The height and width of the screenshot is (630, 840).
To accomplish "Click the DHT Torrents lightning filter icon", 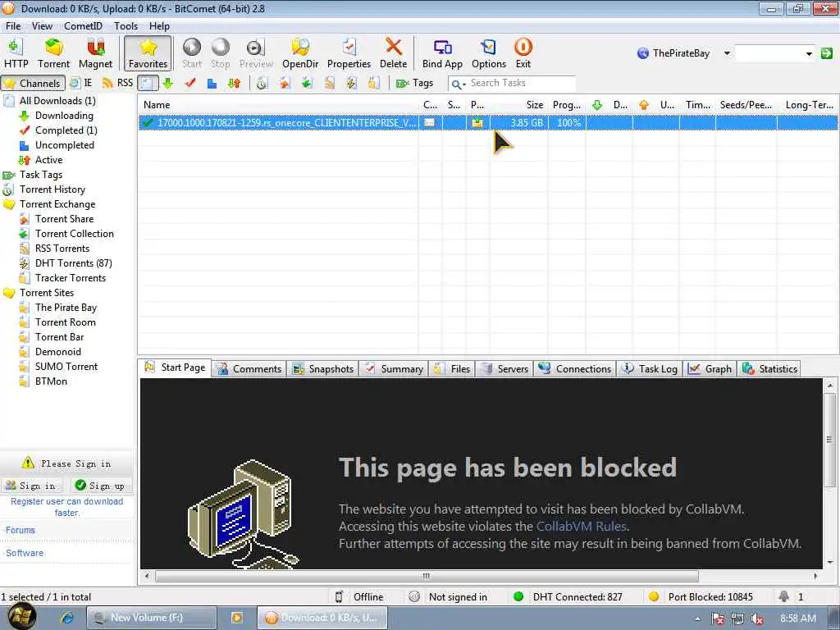I will (x=351, y=83).
